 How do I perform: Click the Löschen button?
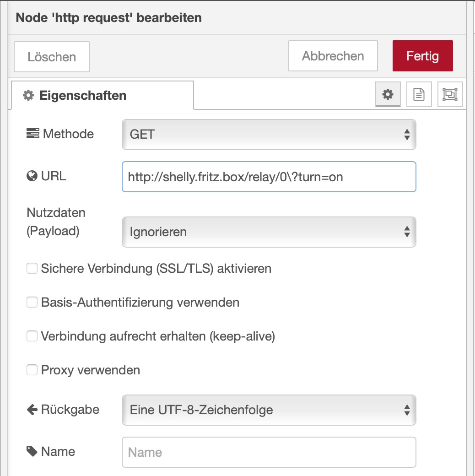(x=52, y=57)
